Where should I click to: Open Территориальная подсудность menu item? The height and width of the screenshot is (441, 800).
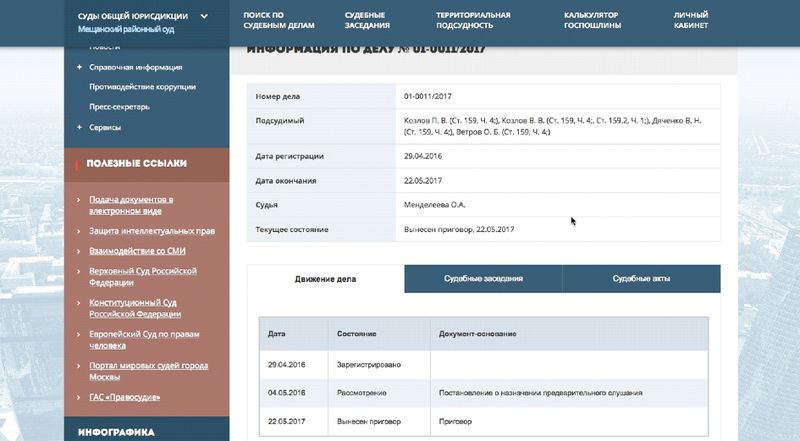[x=473, y=20]
